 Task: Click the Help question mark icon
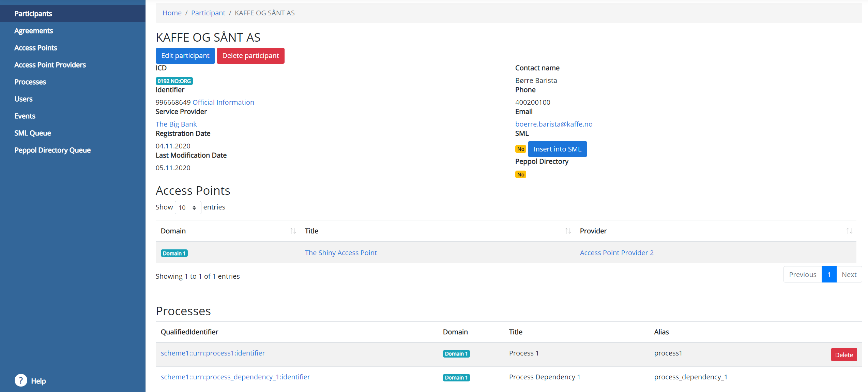tap(21, 380)
